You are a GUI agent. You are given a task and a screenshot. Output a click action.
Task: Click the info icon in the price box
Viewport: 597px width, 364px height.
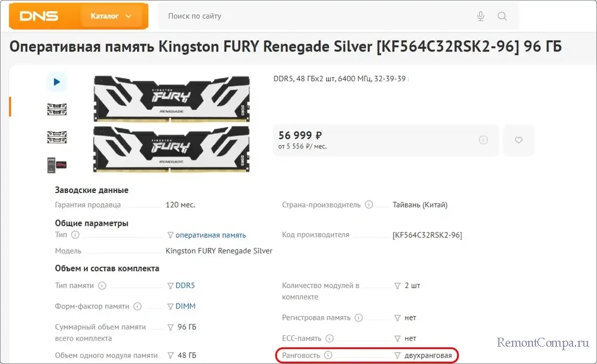coord(483,140)
